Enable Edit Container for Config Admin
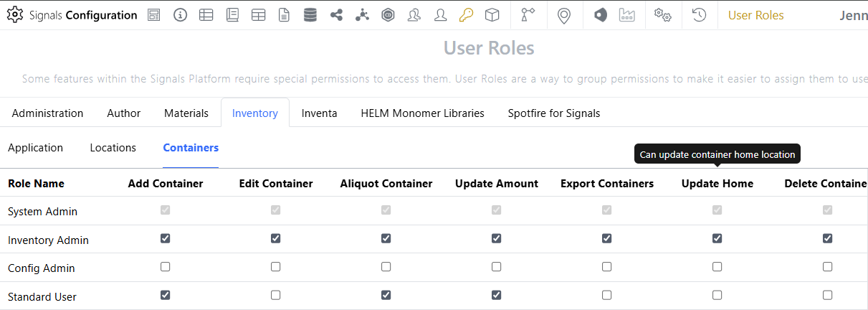Image resolution: width=868 pixels, height=310 pixels. tap(276, 267)
